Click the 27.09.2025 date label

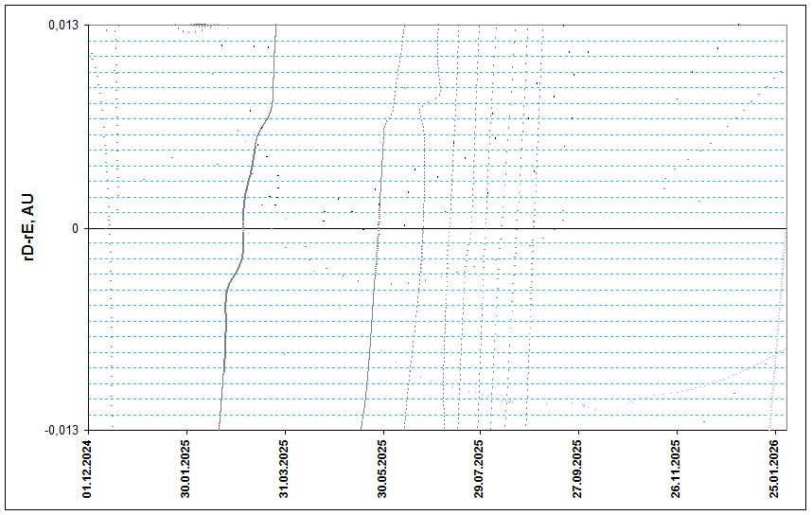(x=578, y=470)
